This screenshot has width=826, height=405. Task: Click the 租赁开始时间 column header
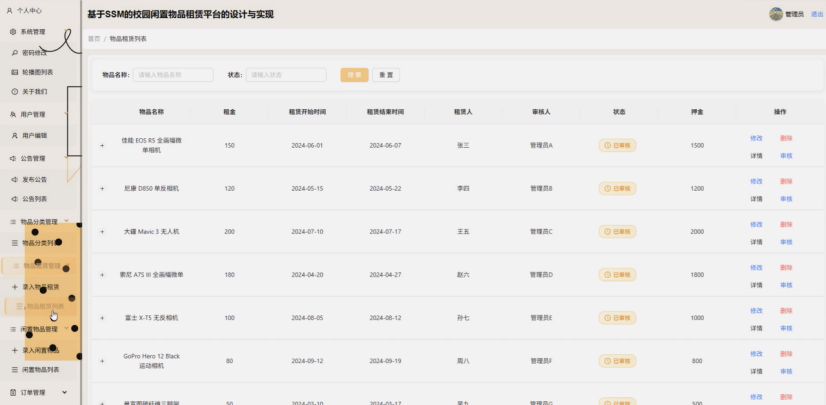[307, 112]
